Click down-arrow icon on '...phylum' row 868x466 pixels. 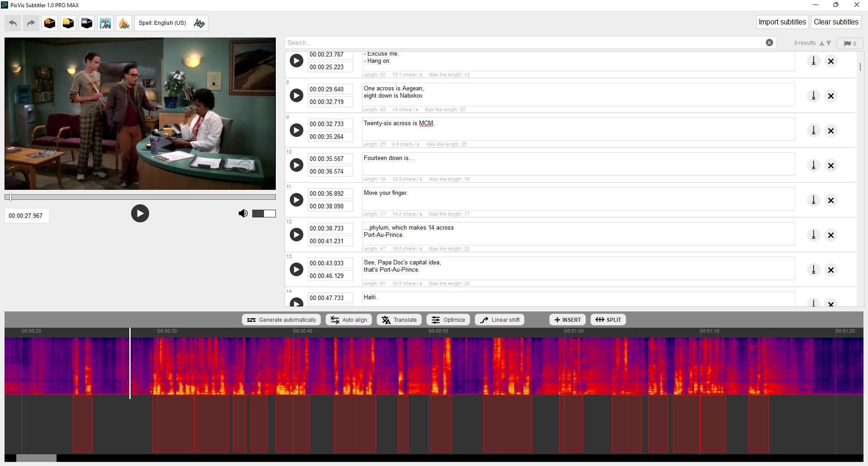click(814, 235)
